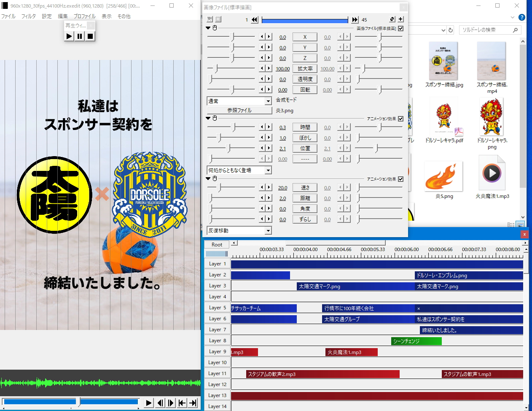The width and height of the screenshot is (532, 411).
Task: Click the timeline zoom scale indicator
Action: pos(217,254)
